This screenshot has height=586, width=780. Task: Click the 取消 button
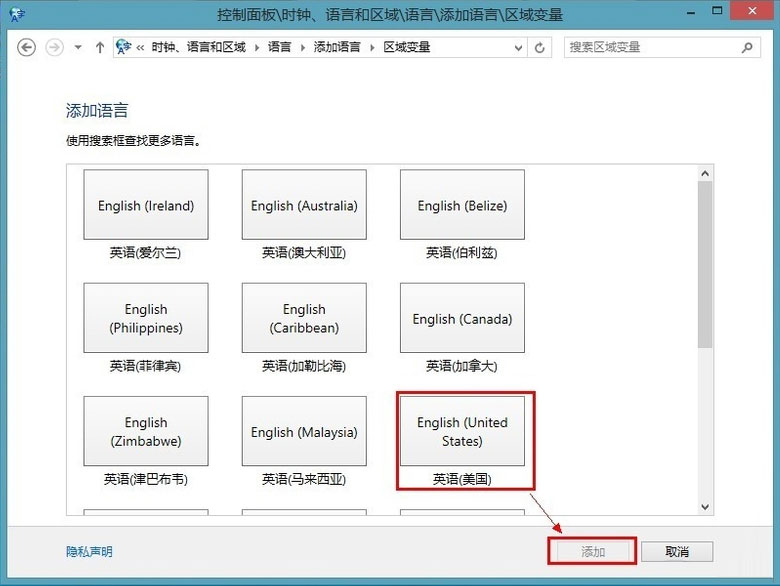tap(677, 552)
